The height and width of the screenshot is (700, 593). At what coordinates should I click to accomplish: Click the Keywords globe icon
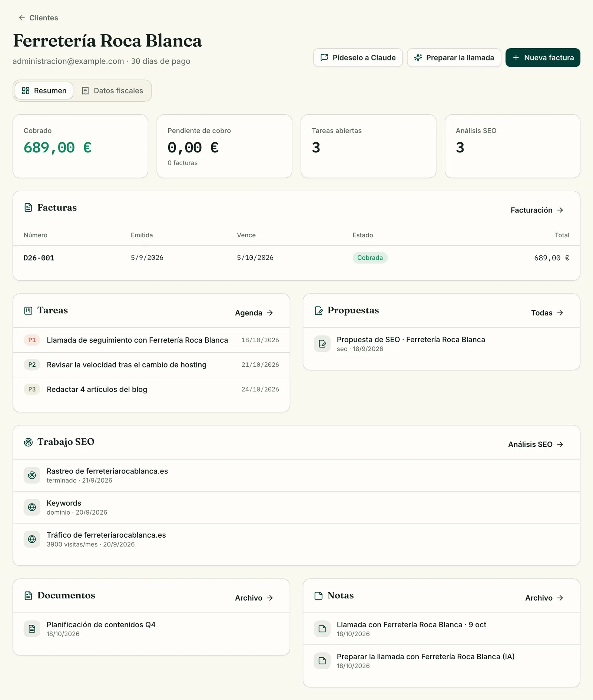pos(32,507)
